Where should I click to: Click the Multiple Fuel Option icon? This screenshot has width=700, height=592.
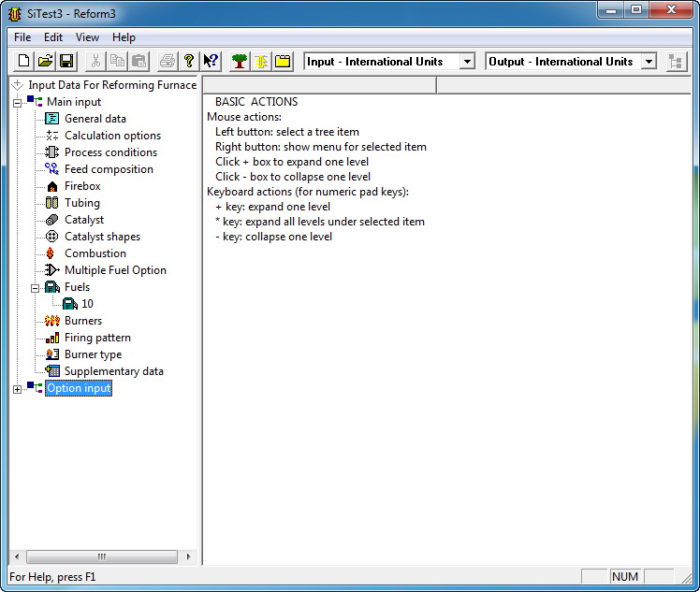click(x=51, y=270)
